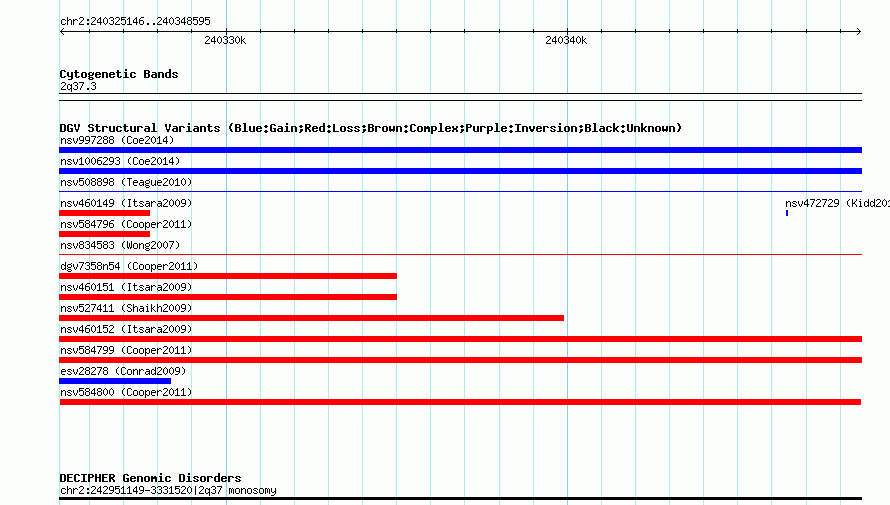Click the black 2q37 monosomy bar

pos(460,499)
